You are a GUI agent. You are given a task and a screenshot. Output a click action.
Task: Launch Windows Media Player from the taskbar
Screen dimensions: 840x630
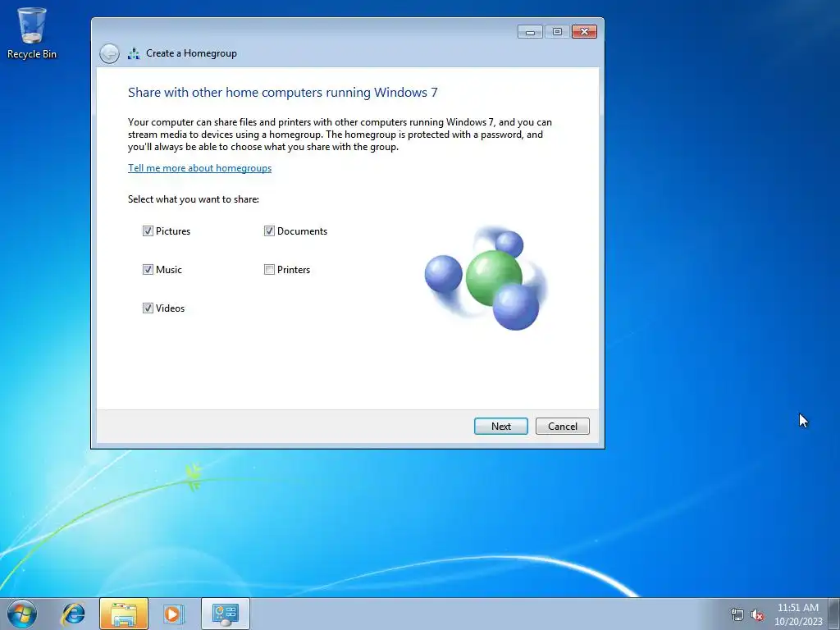(173, 614)
